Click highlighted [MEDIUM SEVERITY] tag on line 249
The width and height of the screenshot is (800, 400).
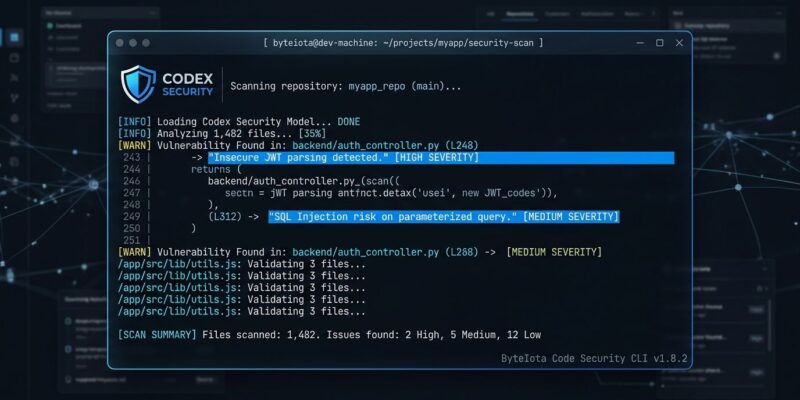(571, 217)
